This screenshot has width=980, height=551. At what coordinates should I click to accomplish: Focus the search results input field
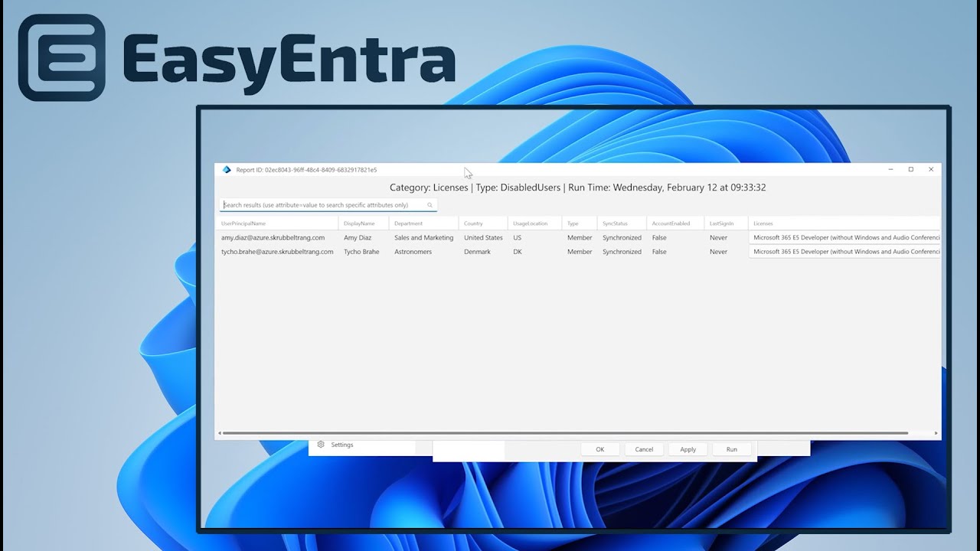(328, 205)
